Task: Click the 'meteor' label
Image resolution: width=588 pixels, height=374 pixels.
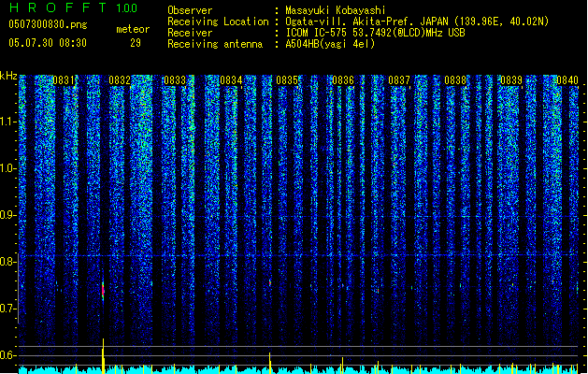Action: coord(133,29)
